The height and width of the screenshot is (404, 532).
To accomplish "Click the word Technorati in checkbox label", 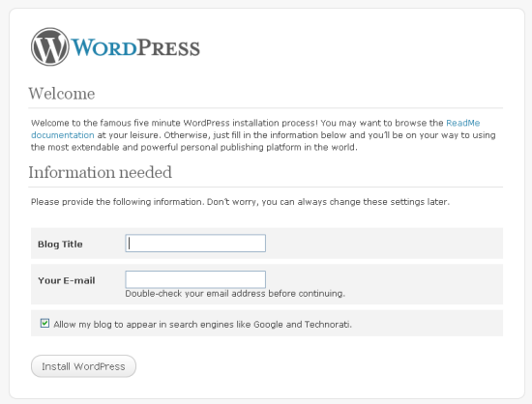I will click(x=328, y=325).
